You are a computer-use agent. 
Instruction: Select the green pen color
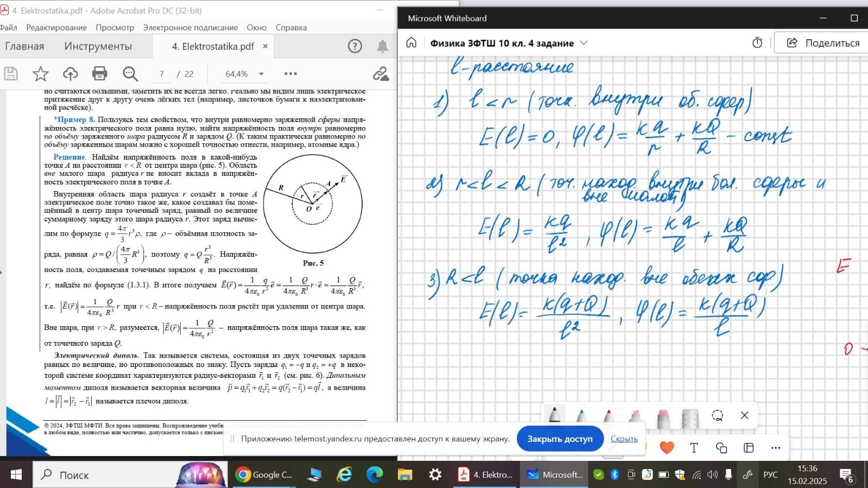581,417
